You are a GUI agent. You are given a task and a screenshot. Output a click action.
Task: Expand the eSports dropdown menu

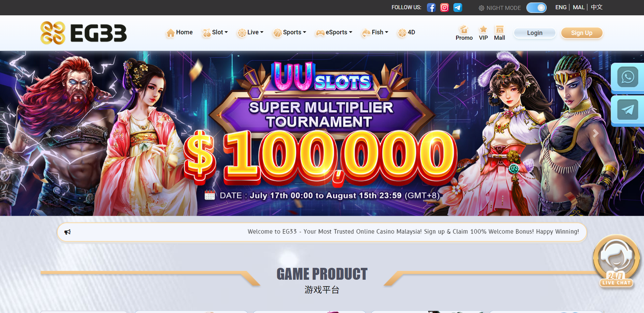pyautogui.click(x=334, y=33)
